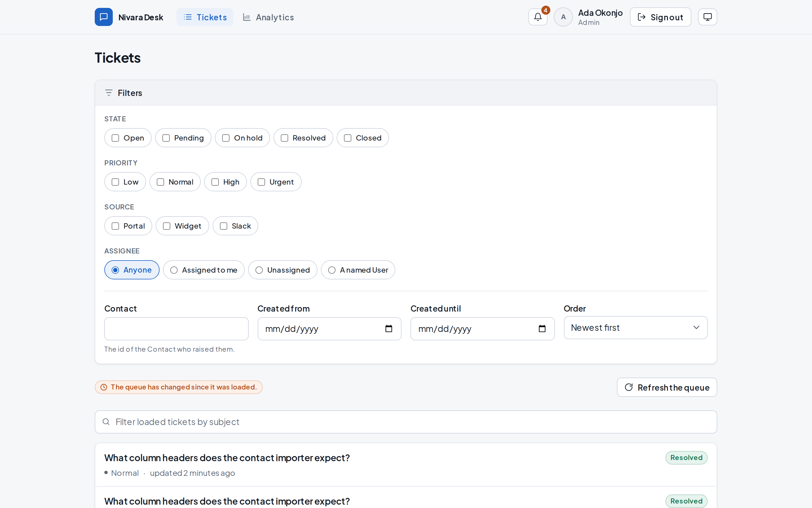Select A named User option
This screenshot has height=508, width=812.
pyautogui.click(x=358, y=270)
